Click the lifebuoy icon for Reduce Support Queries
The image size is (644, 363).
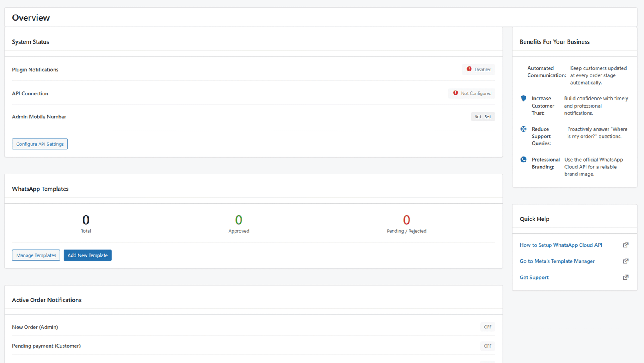tap(523, 129)
